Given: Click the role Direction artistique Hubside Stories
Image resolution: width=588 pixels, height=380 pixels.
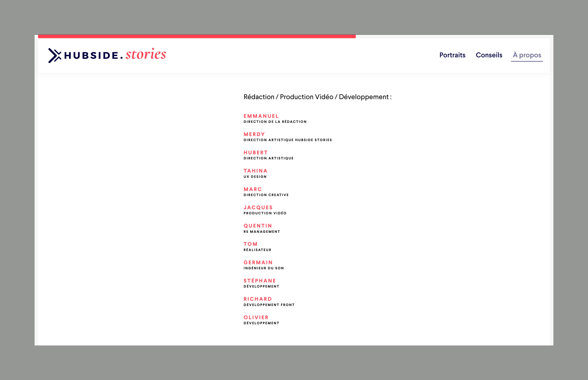Looking at the screenshot, I should tap(288, 140).
